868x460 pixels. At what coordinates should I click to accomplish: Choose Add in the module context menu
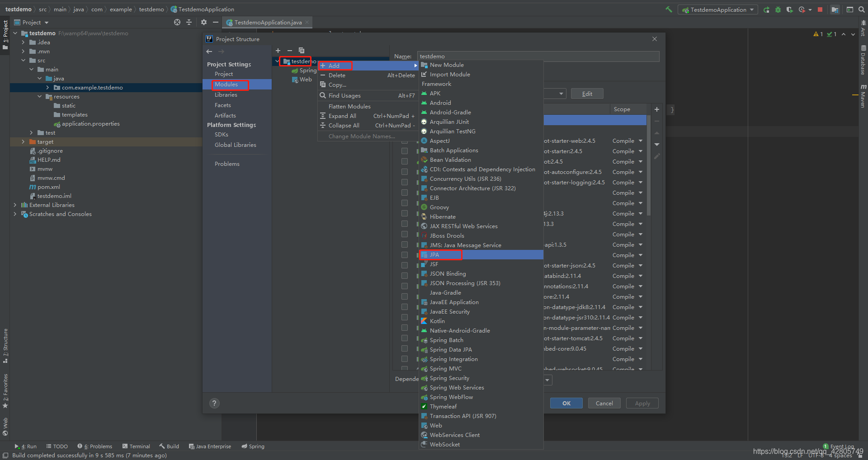[368, 66]
